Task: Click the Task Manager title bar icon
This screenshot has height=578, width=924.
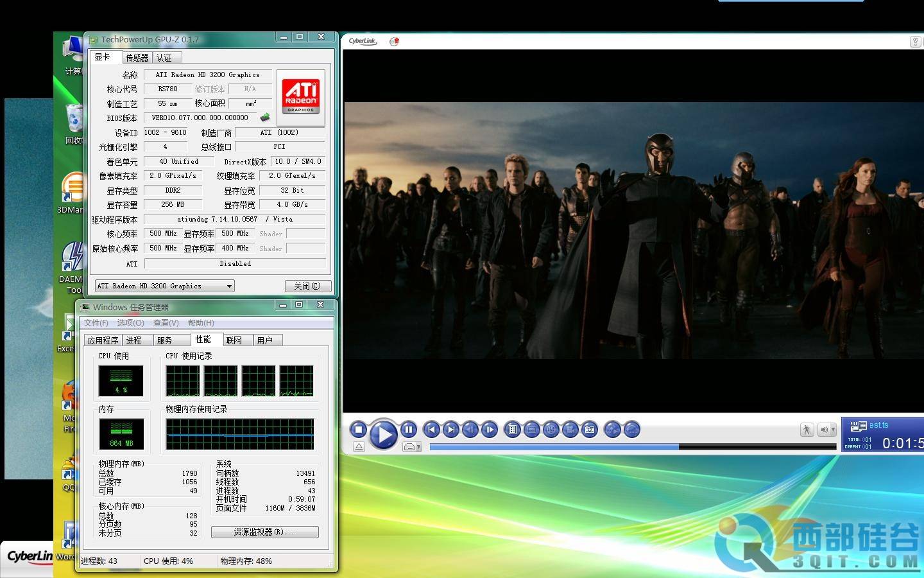Action: point(85,307)
